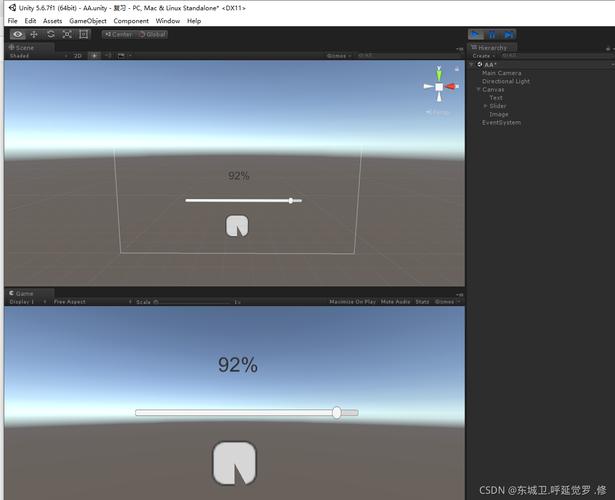Select EventSystem in Hierarchy
The height and width of the screenshot is (500, 615).
tap(501, 122)
